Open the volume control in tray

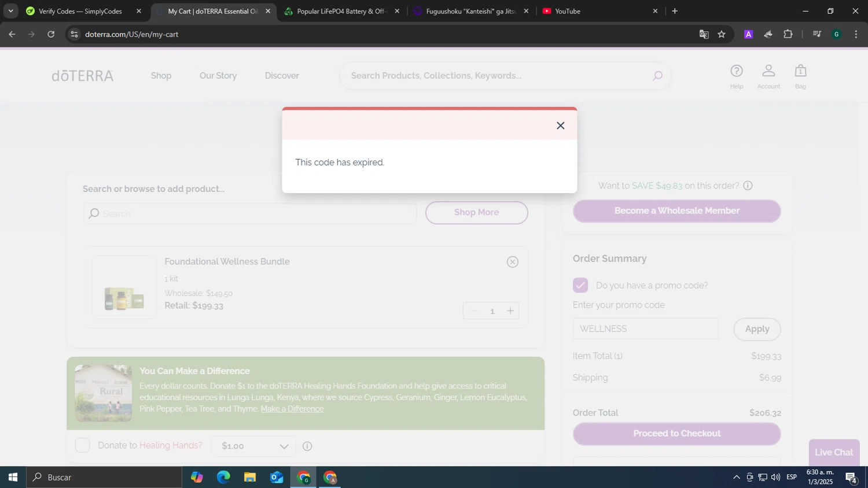tap(775, 477)
